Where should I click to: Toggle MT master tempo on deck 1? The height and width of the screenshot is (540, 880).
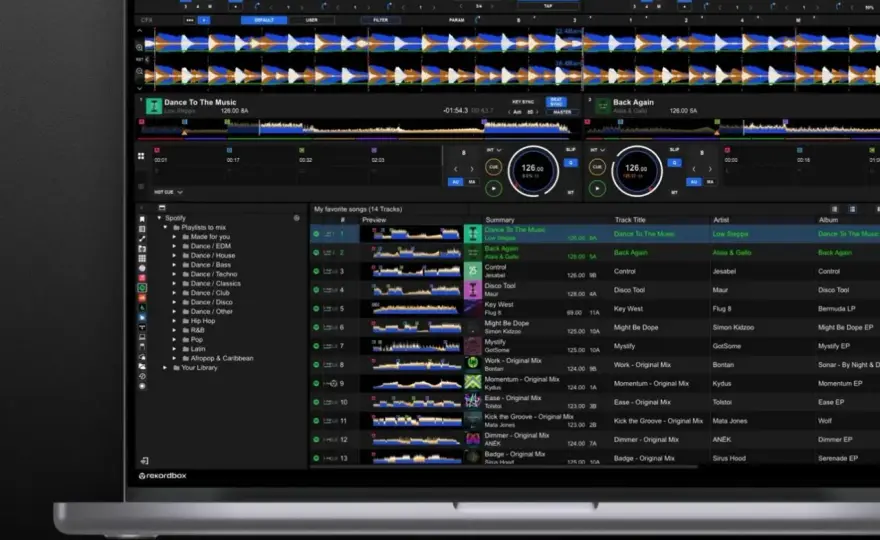(x=571, y=193)
